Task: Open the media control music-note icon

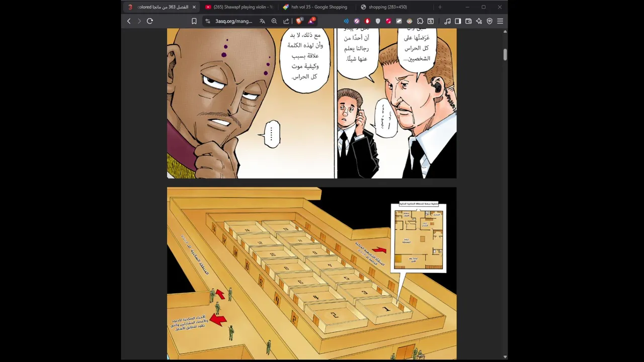Action: 447,21
